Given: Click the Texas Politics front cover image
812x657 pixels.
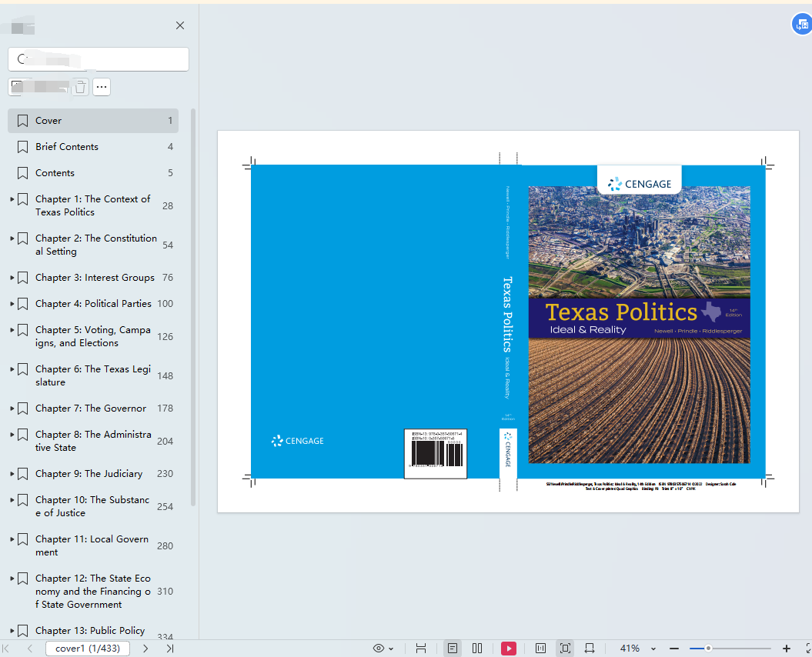Looking at the screenshot, I should coord(639,325).
